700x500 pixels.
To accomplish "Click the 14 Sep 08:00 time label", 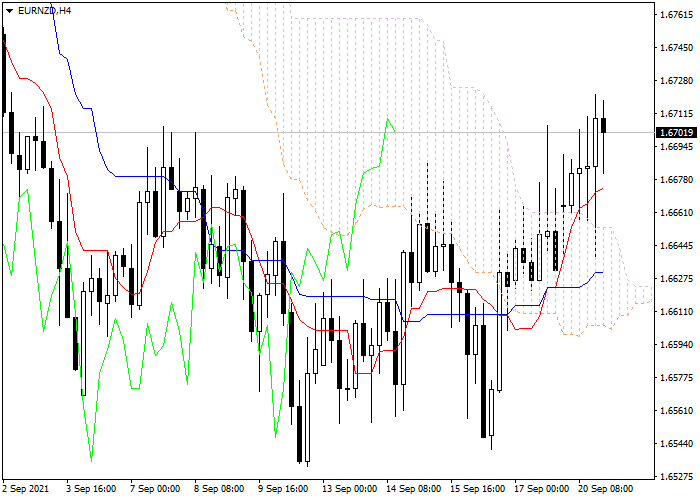I will (x=414, y=489).
